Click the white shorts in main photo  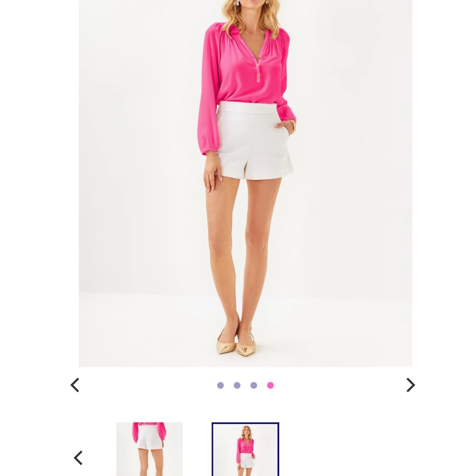(x=254, y=140)
